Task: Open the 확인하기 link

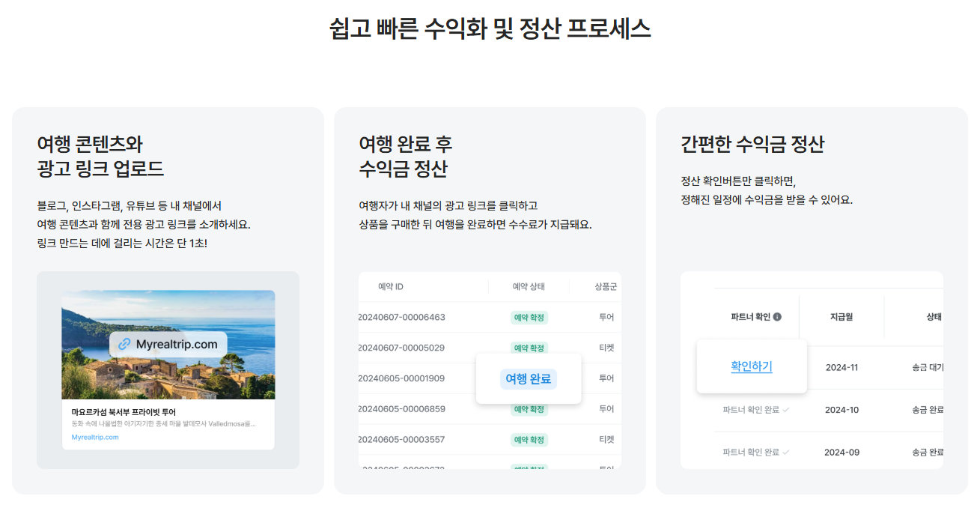Action: 752,366
